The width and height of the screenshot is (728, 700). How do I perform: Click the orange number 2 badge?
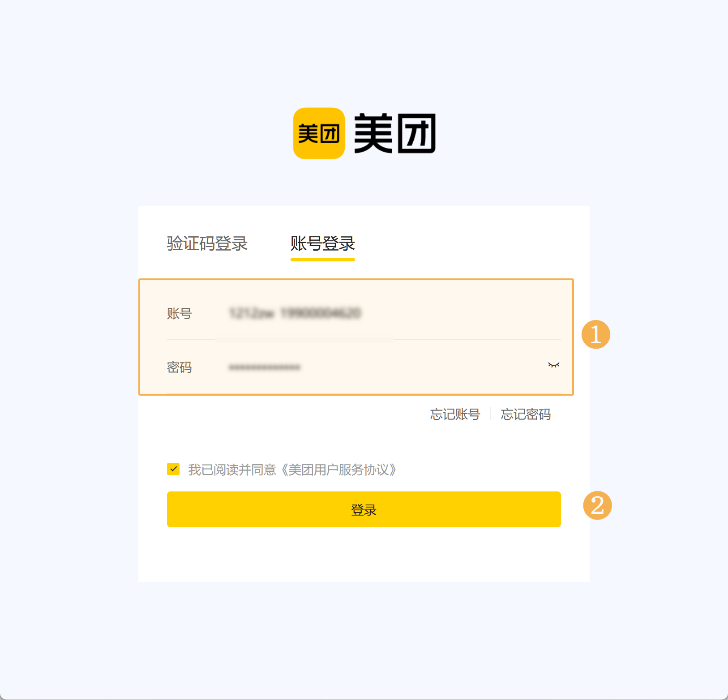(x=597, y=505)
